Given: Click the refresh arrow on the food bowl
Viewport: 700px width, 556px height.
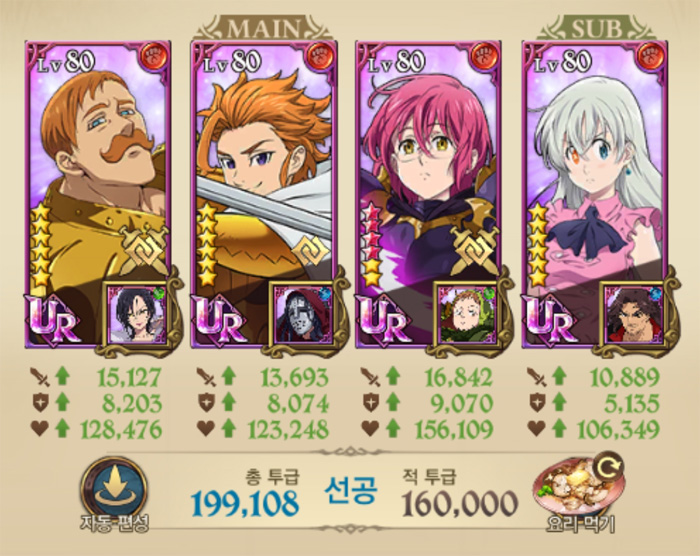Looking at the screenshot, I should point(609,467).
